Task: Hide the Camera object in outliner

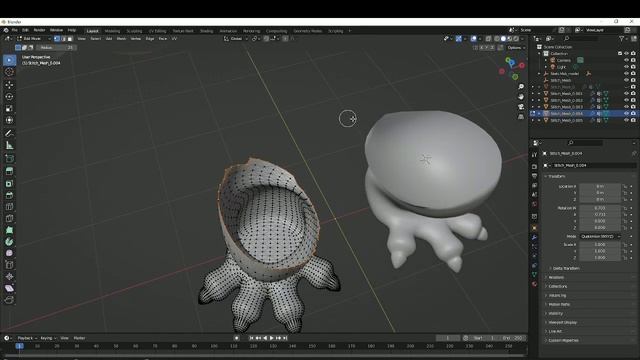Action: pyautogui.click(x=627, y=60)
